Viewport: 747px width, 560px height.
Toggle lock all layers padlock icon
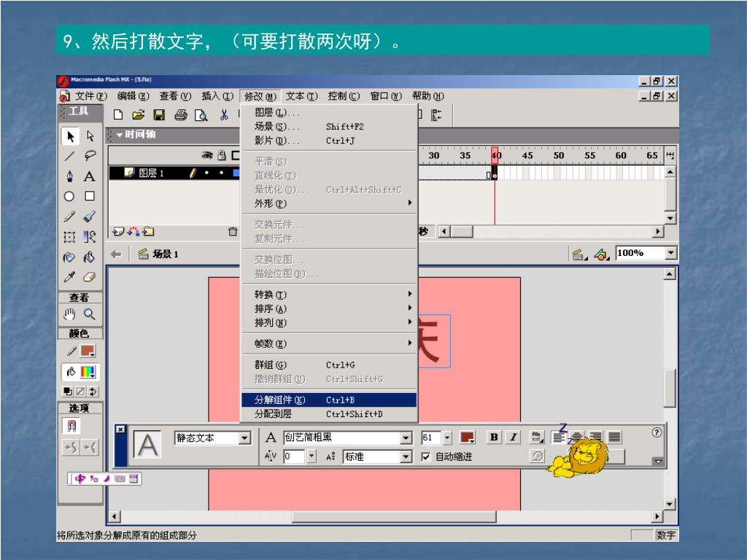coord(222,155)
